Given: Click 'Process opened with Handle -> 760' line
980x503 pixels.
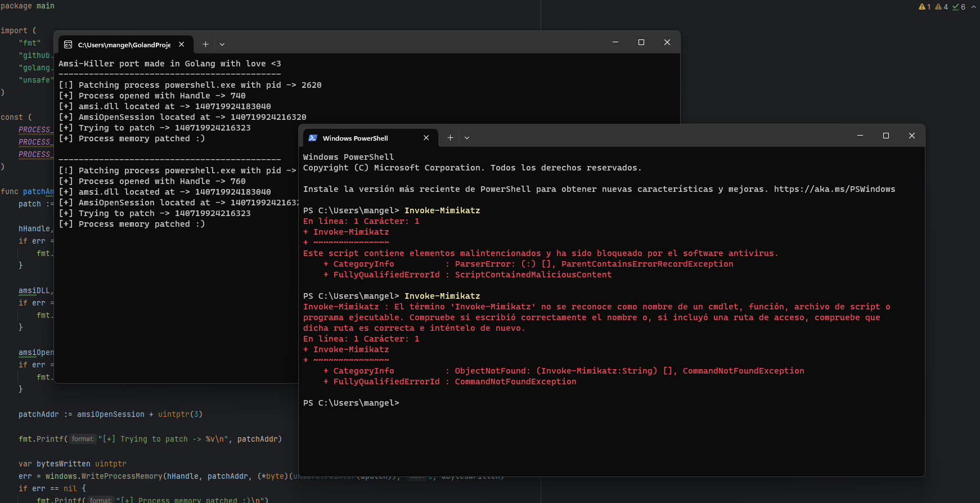Looking at the screenshot, I should coord(152,181).
